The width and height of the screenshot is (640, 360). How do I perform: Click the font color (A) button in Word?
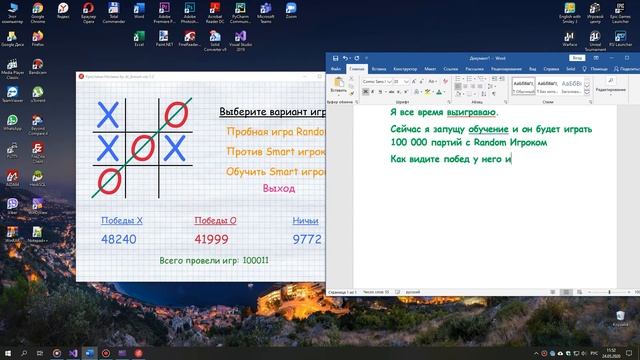pyautogui.click(x=439, y=92)
